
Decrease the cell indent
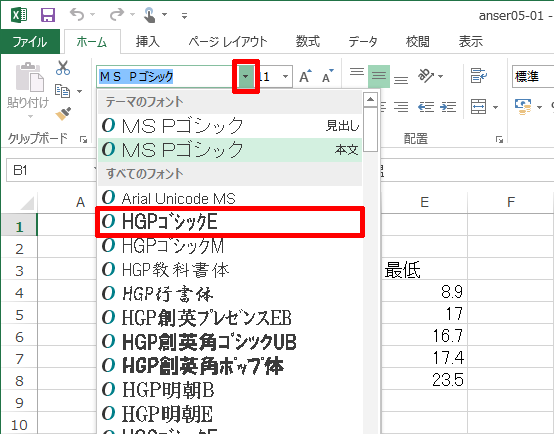pos(426,106)
